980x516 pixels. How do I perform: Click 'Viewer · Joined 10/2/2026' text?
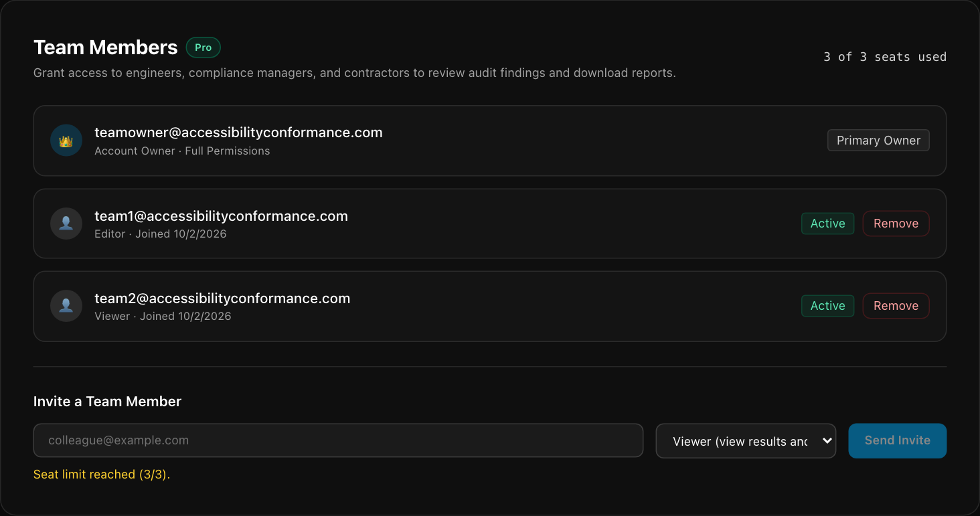[x=163, y=317]
